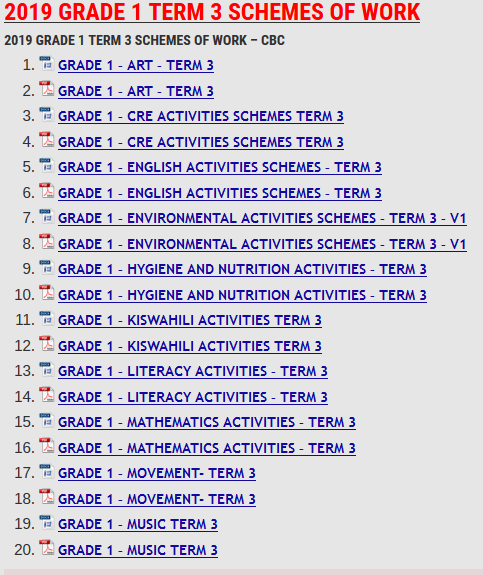
Task: Open item 11 Kiswahili Activities Term 3 link
Action: click(190, 320)
